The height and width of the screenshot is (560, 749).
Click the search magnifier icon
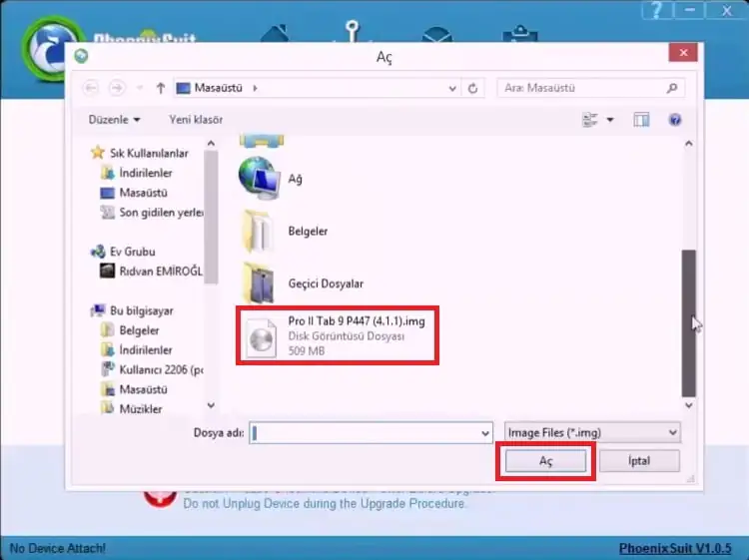tap(672, 88)
